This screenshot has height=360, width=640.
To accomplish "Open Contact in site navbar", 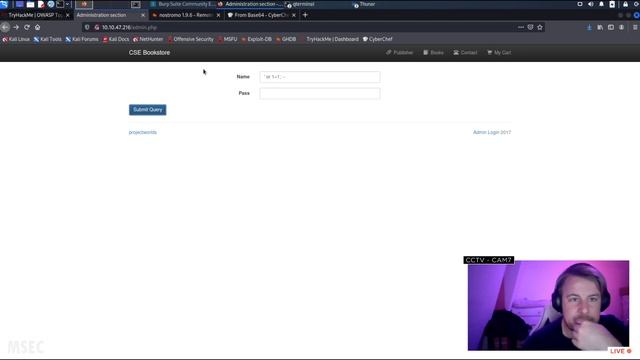I will [465, 53].
